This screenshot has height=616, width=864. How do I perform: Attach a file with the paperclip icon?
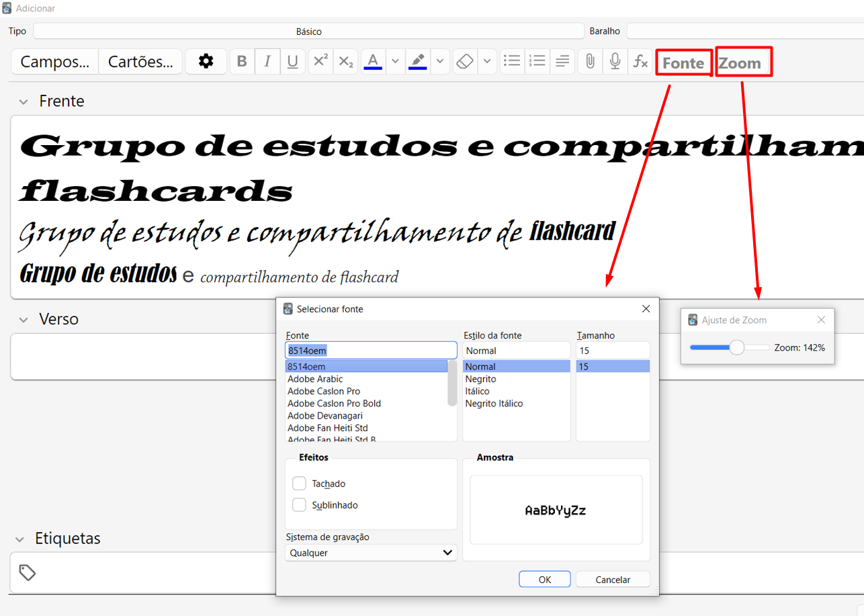tap(590, 62)
